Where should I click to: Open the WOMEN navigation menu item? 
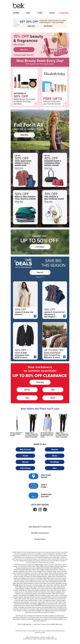pyautogui.click(x=16, y=13)
